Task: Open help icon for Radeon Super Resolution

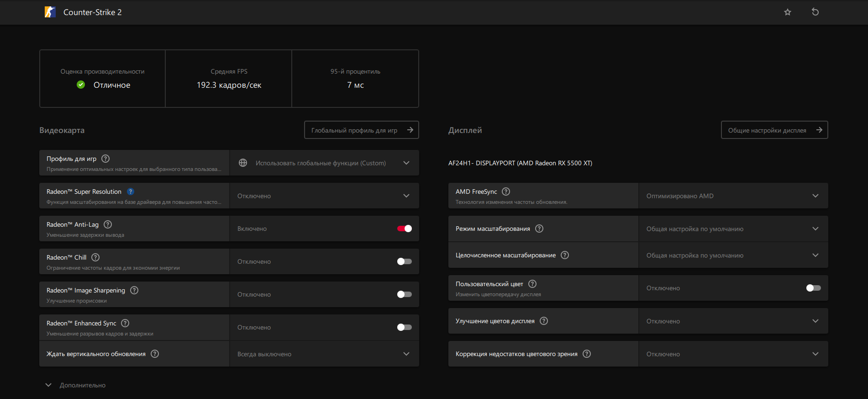Action: point(131,192)
